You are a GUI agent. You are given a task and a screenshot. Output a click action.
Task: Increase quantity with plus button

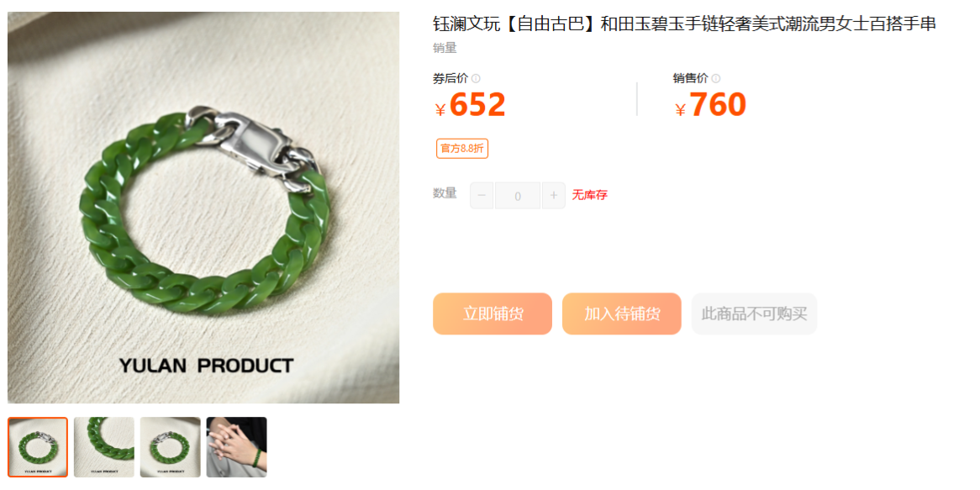point(554,196)
